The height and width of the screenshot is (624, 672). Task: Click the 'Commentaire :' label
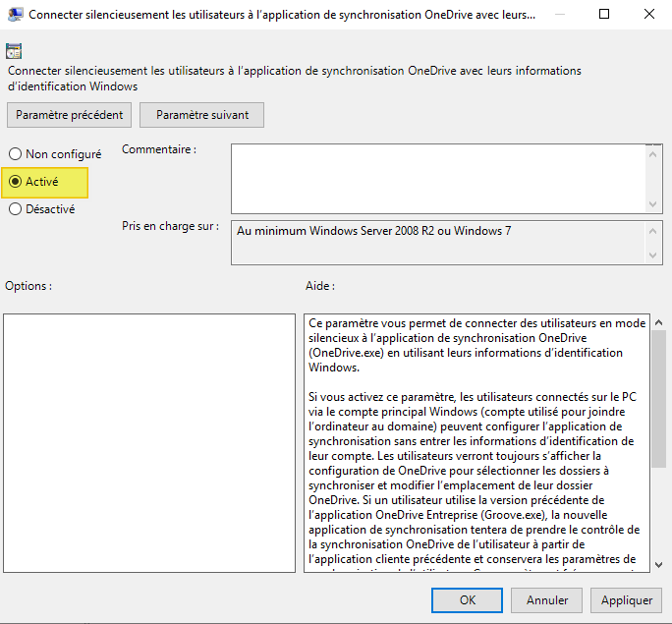(x=159, y=149)
